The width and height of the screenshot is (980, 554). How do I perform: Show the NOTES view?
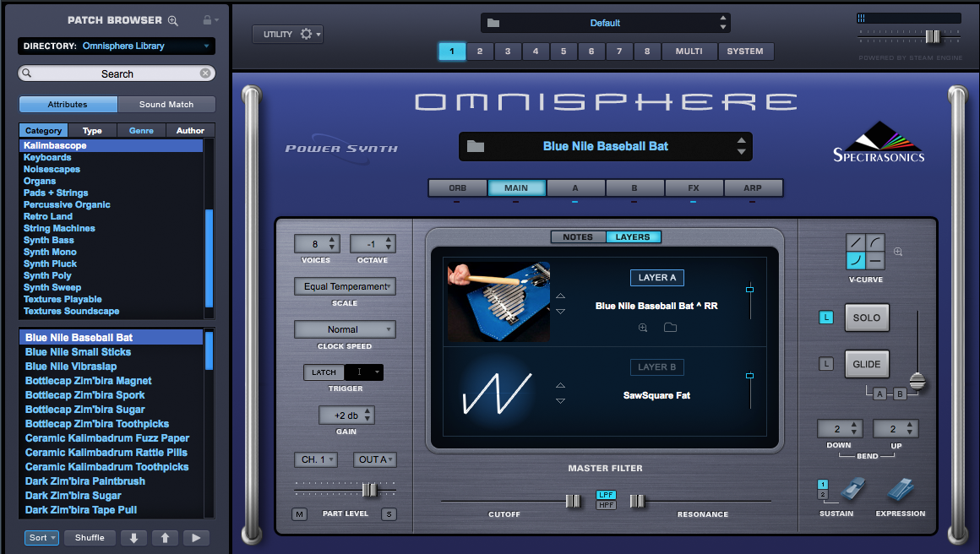tap(578, 236)
